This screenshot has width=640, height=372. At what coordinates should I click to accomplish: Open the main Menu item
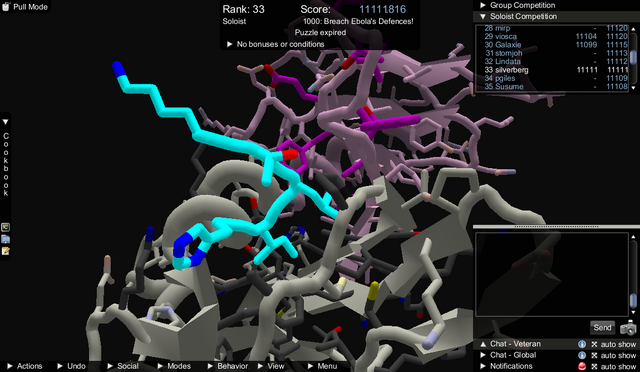[x=322, y=366]
